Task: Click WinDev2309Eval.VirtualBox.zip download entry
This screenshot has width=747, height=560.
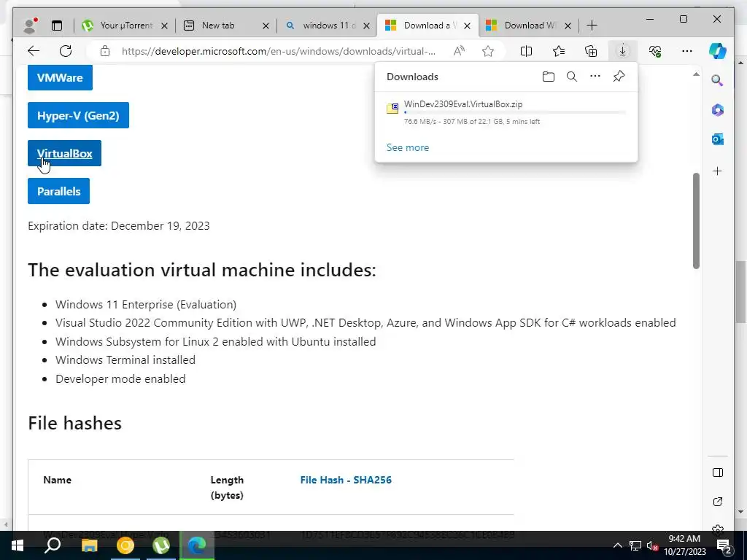Action: [x=506, y=112]
